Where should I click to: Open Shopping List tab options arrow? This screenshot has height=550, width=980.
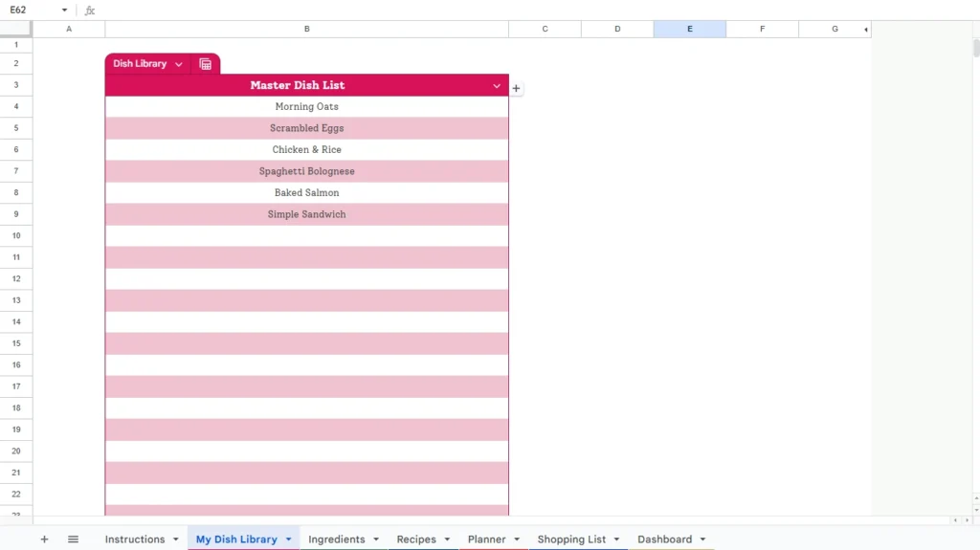click(x=617, y=539)
